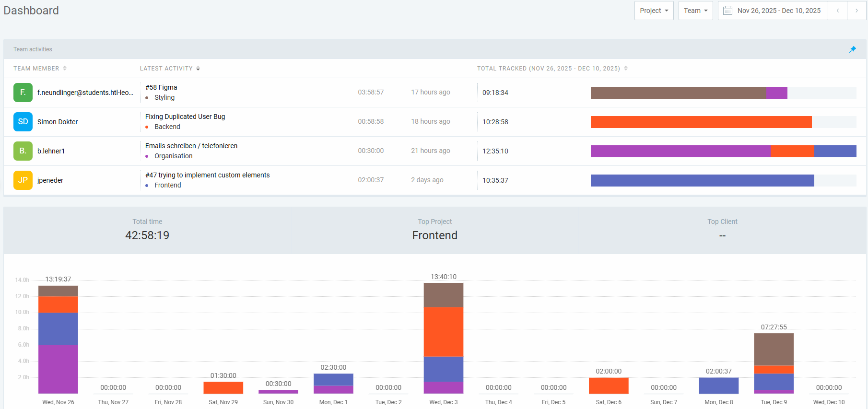The height and width of the screenshot is (409, 868).
Task: Click Simon Dokter's SD avatar
Action: [23, 122]
